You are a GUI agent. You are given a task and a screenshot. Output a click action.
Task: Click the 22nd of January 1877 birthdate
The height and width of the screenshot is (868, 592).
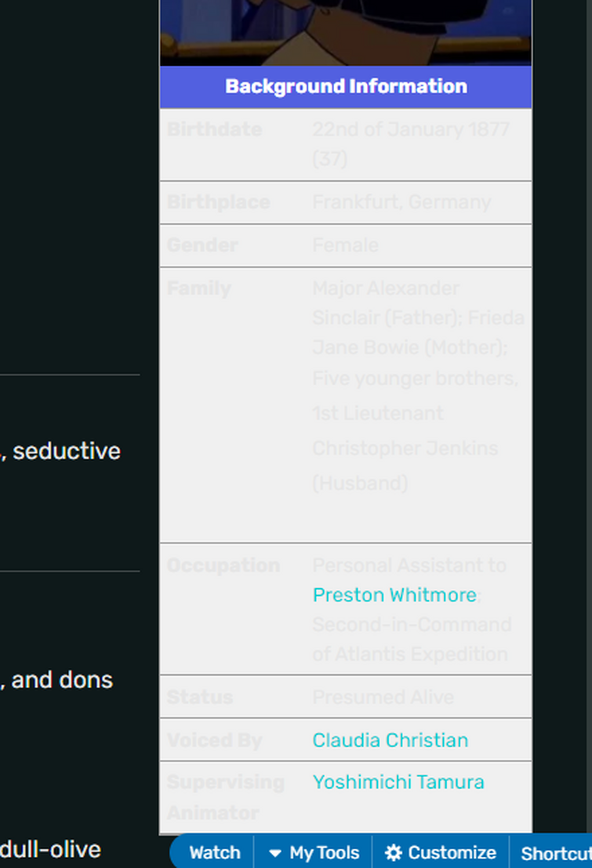[410, 129]
